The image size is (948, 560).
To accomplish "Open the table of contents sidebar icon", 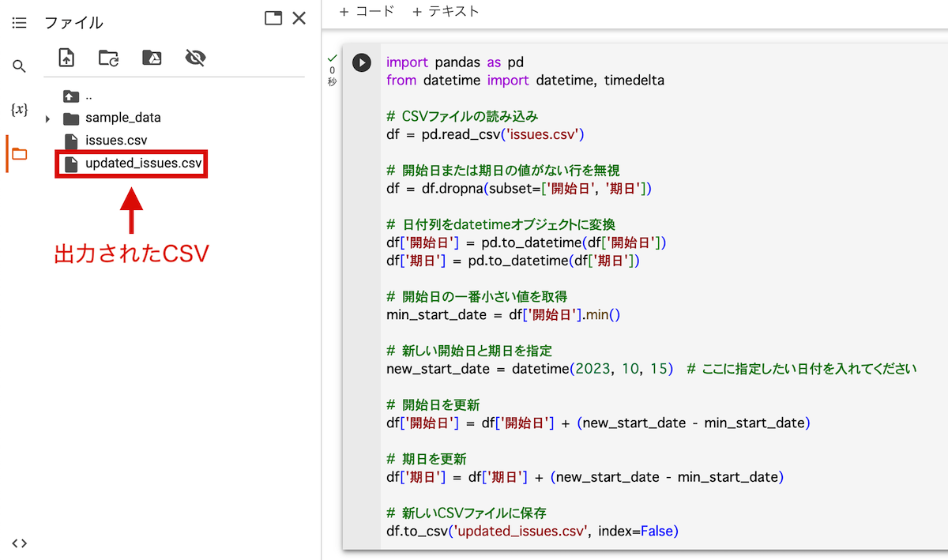I will click(20, 22).
